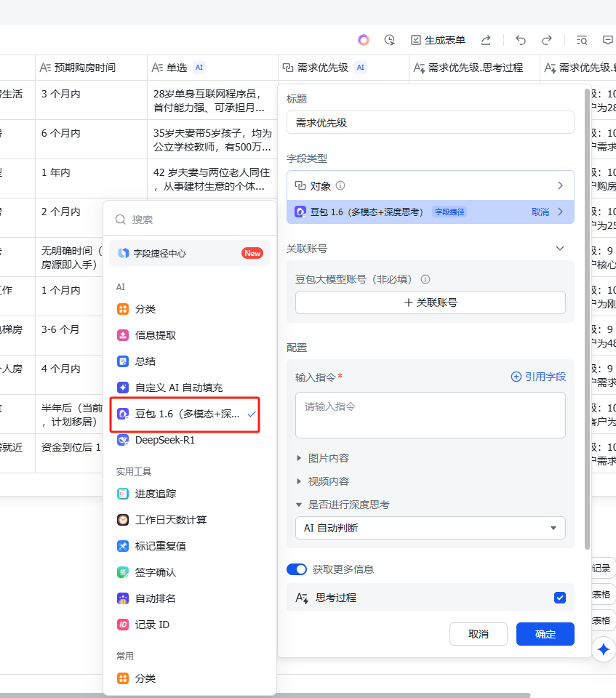This screenshot has height=698, width=616.
Task: Choose 总结 field type
Action: (190, 361)
